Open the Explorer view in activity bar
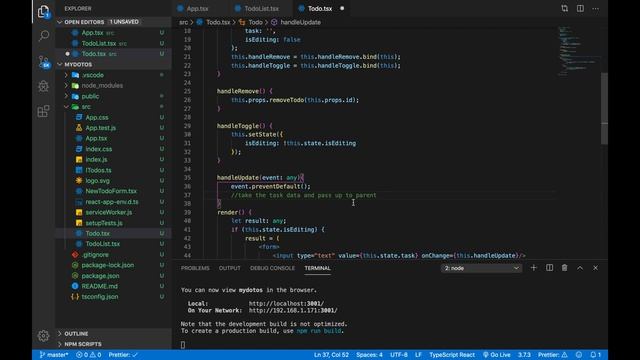 tap(43, 11)
